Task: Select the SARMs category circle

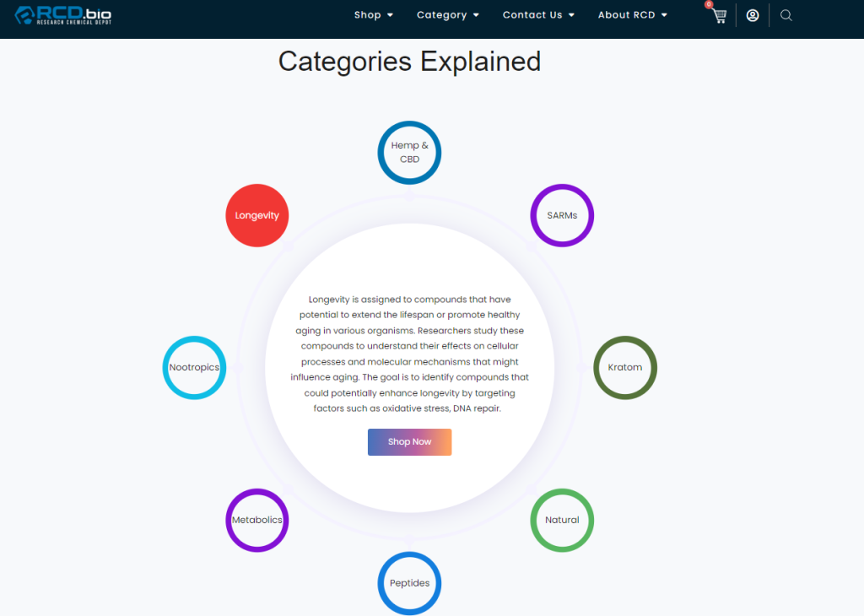Action: pos(562,215)
